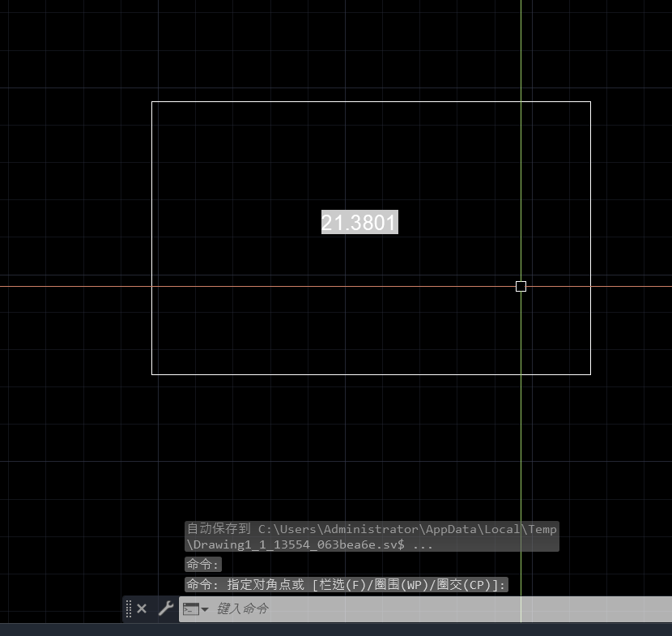Click the rectangle's bottom-right corner
This screenshot has width=672, height=636.
(x=590, y=374)
